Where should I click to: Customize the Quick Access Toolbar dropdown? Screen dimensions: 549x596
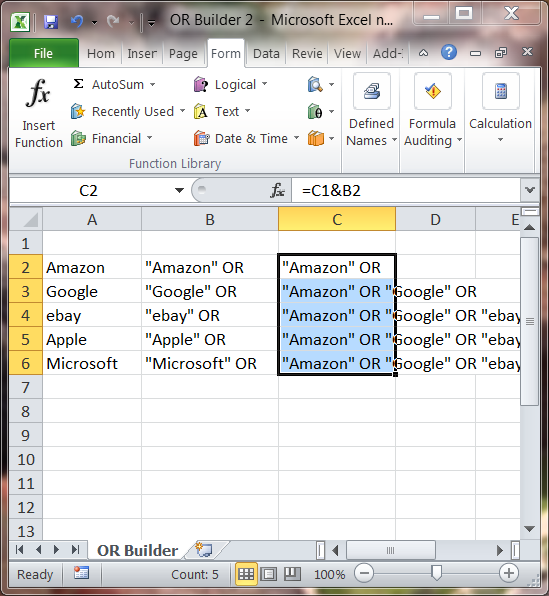tap(151, 23)
